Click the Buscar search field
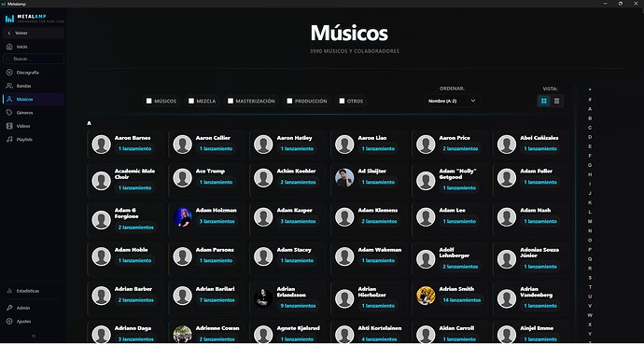644x345 pixels. [34, 59]
